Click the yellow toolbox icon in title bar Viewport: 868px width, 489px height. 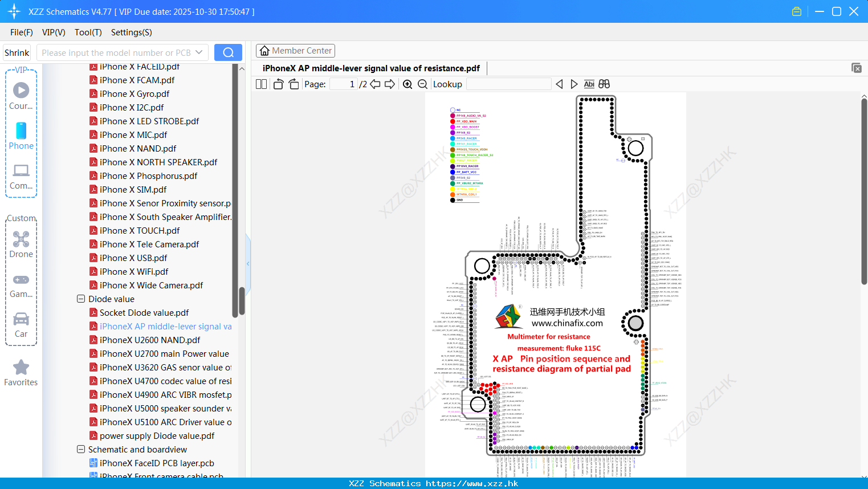797,11
